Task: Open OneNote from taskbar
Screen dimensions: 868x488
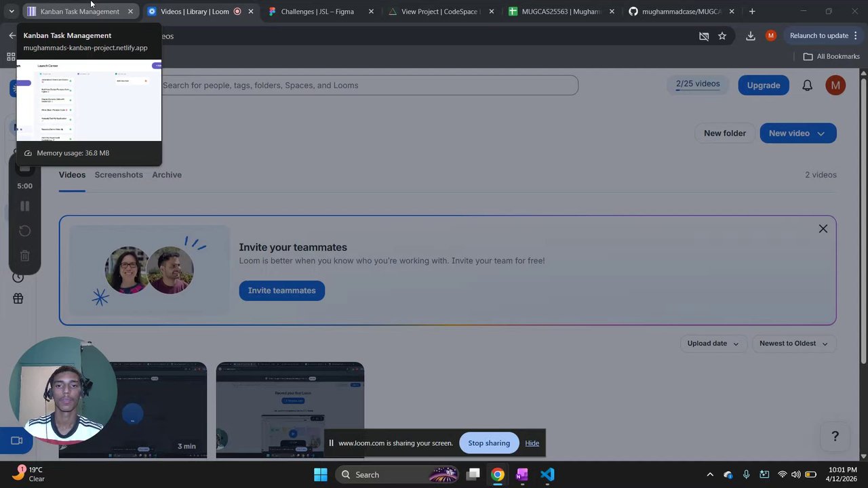Action: click(522, 474)
